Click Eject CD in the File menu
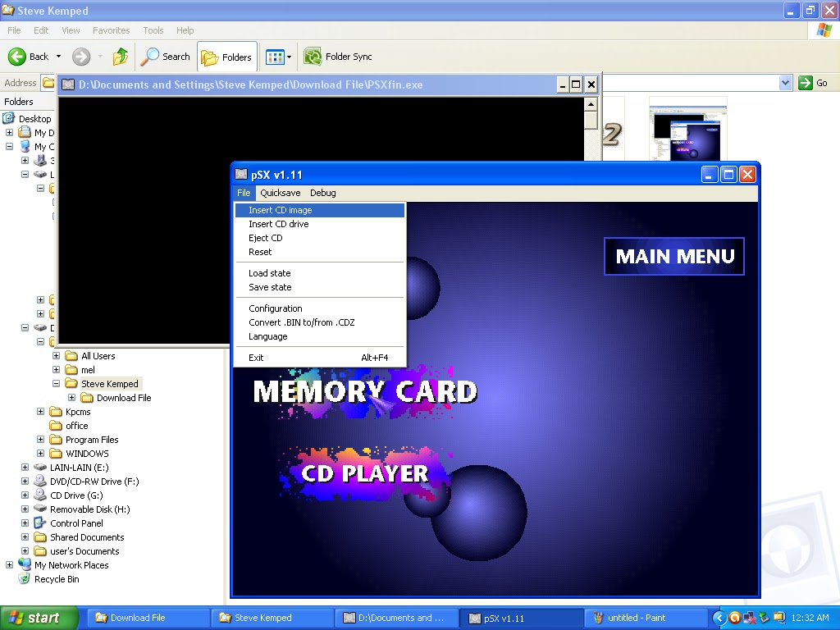The width and height of the screenshot is (840, 630). point(319,238)
